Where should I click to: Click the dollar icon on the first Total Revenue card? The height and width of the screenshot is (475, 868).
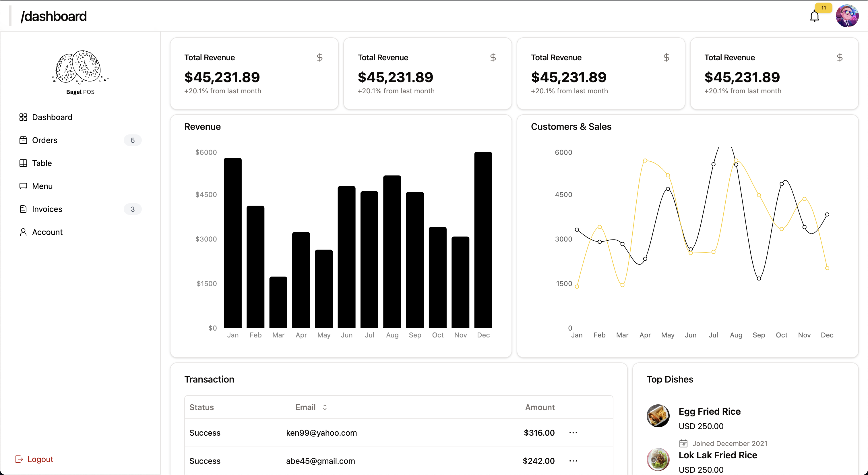(x=320, y=57)
